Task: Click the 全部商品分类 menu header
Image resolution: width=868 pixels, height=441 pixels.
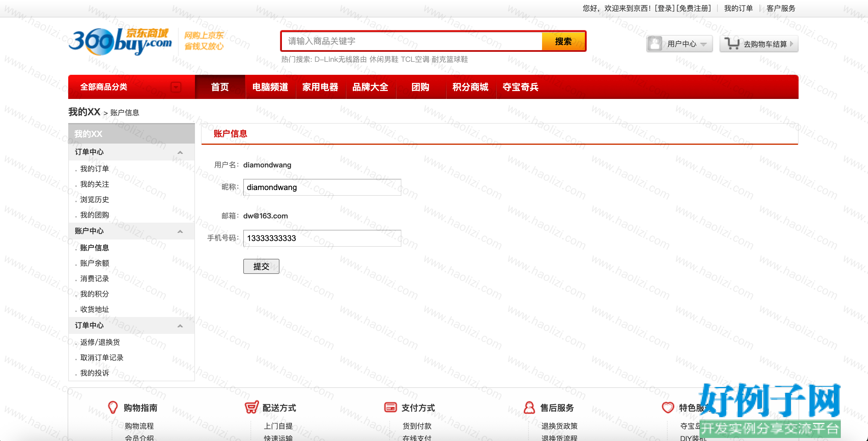Action: tap(131, 87)
